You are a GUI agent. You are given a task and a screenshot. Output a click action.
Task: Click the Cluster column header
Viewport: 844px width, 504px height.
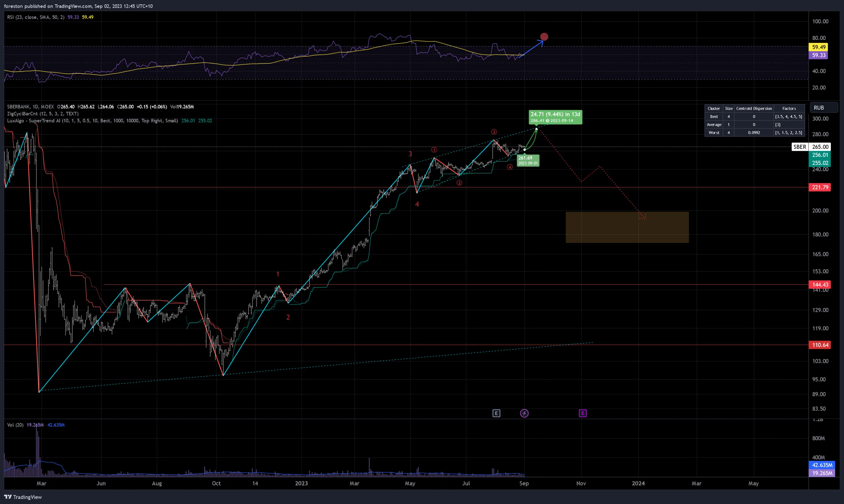(x=714, y=108)
